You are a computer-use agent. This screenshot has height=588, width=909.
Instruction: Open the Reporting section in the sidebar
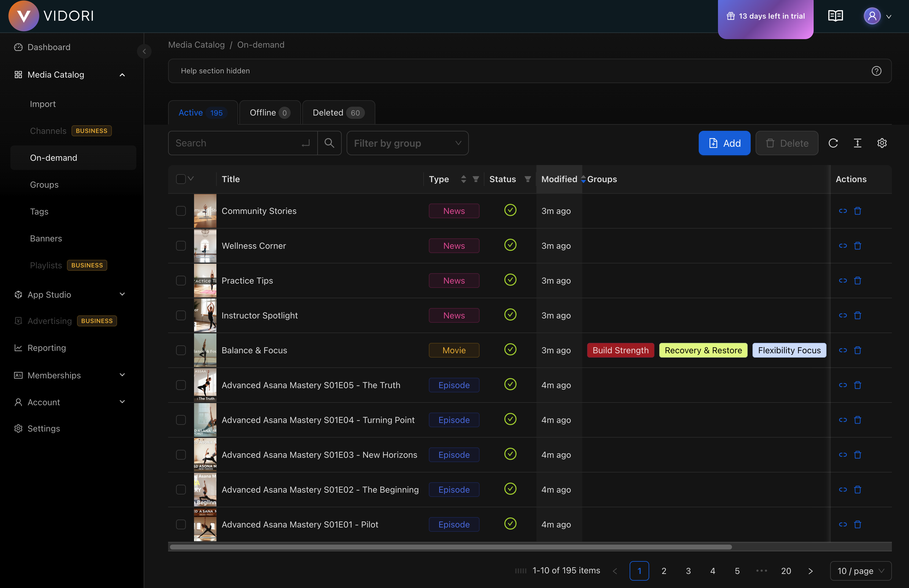pos(46,348)
